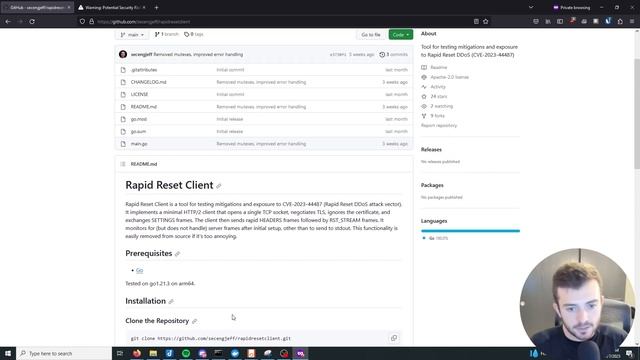Open the Releases section heading

click(431, 150)
